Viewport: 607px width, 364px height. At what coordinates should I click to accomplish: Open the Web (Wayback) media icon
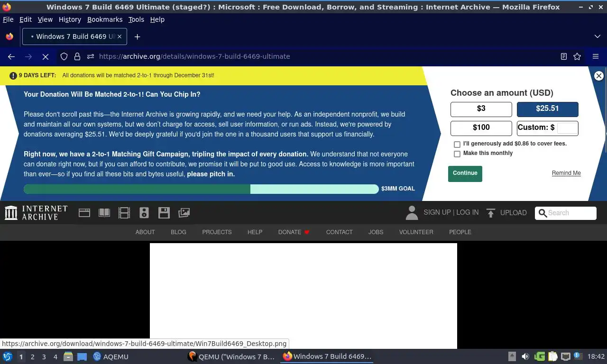coord(84,213)
